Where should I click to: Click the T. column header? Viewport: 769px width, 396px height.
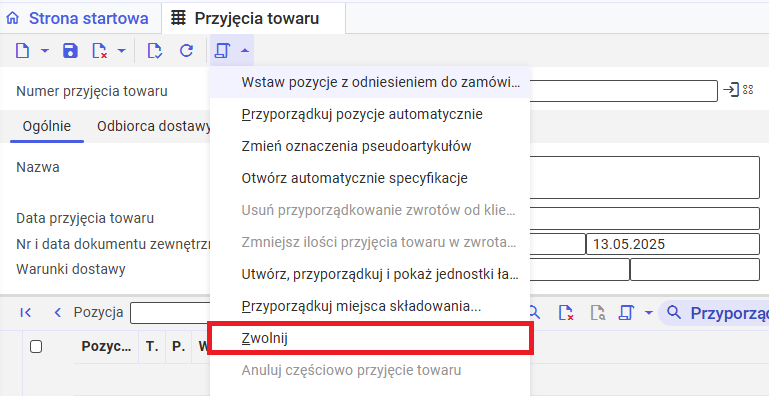click(153, 346)
